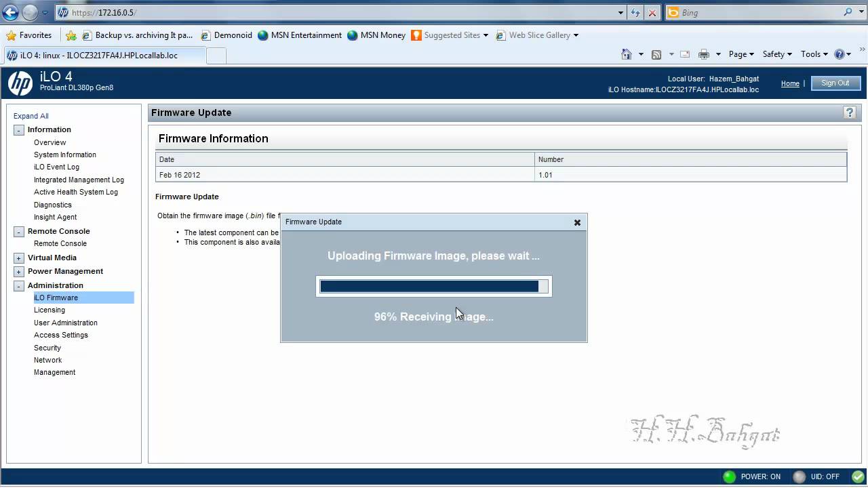The width and height of the screenshot is (868, 488).
Task: Open User Administration
Action: click(x=66, y=323)
